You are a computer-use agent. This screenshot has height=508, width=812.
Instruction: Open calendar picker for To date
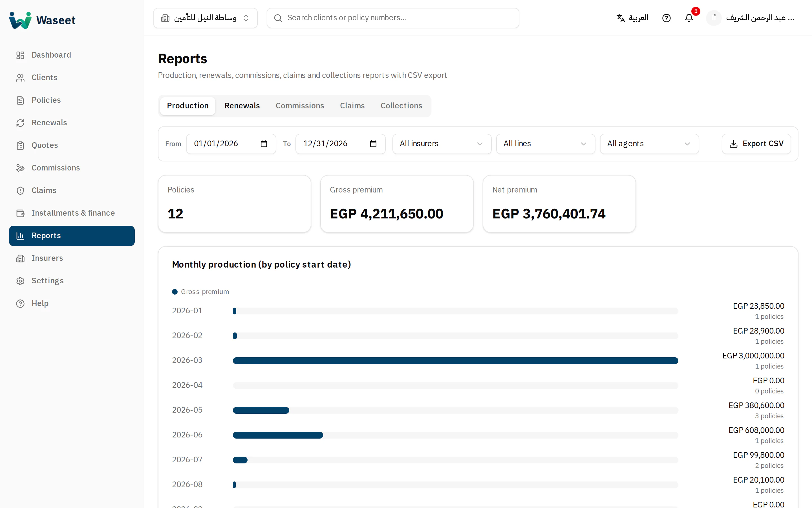(373, 144)
